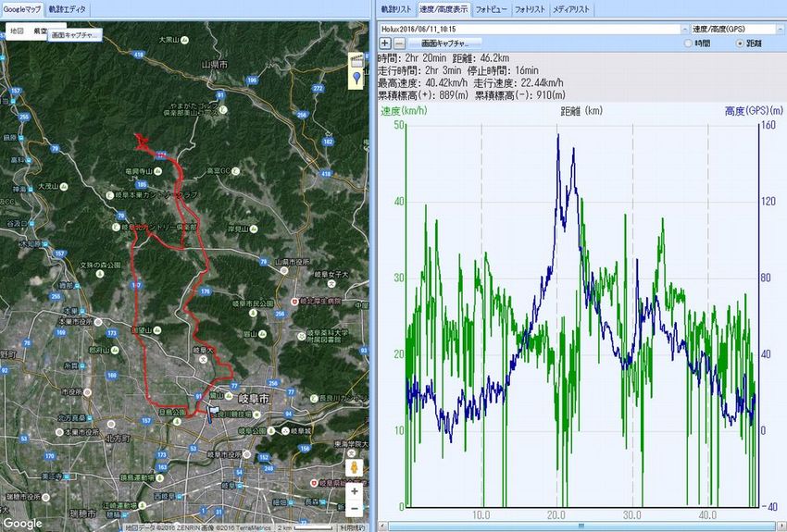Click the 距離 (km) chart title
The width and height of the screenshot is (787, 532).
click(581, 111)
